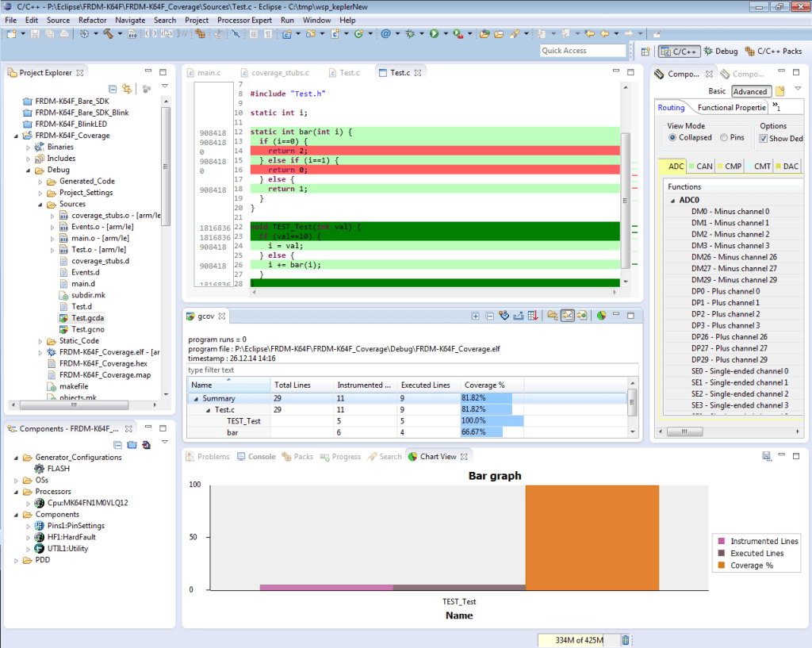Link Project Explorer with the active editor
Viewport: 812px width, 648px height.
pos(127,88)
